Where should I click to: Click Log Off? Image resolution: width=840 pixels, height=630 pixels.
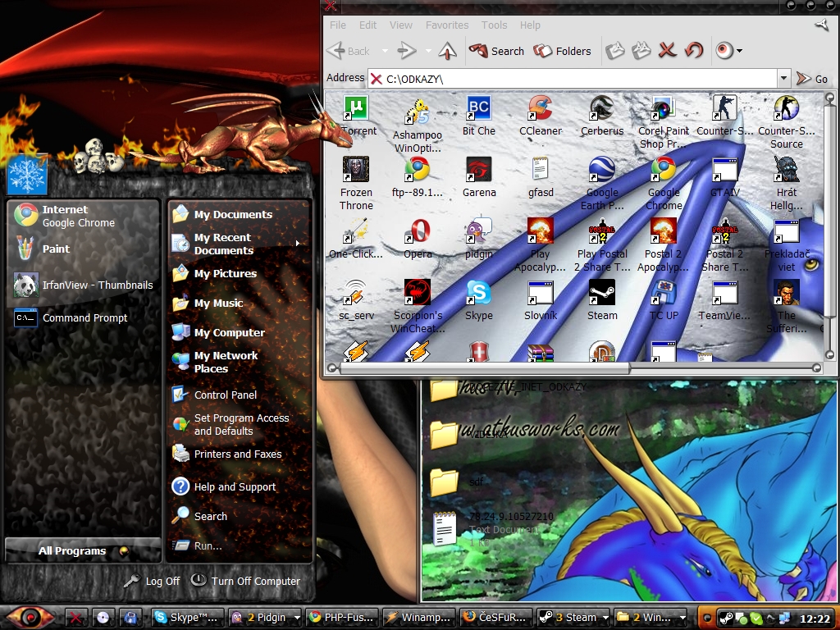[153, 581]
